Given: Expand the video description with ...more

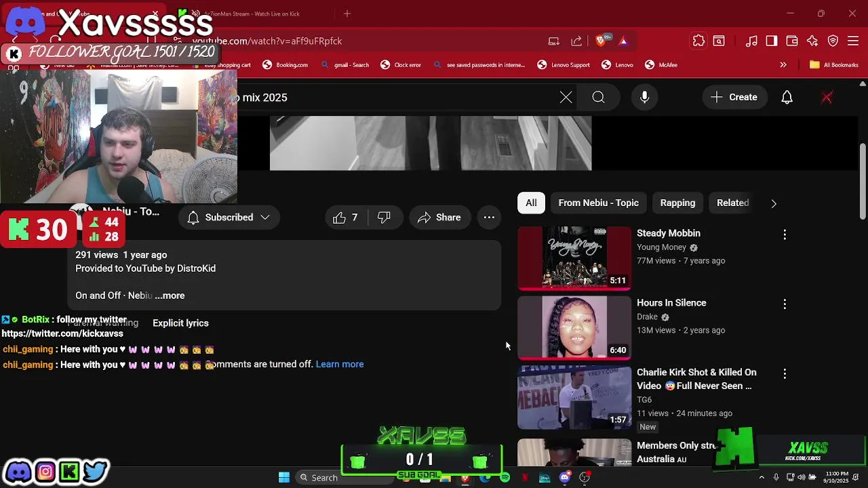Looking at the screenshot, I should 170,296.
